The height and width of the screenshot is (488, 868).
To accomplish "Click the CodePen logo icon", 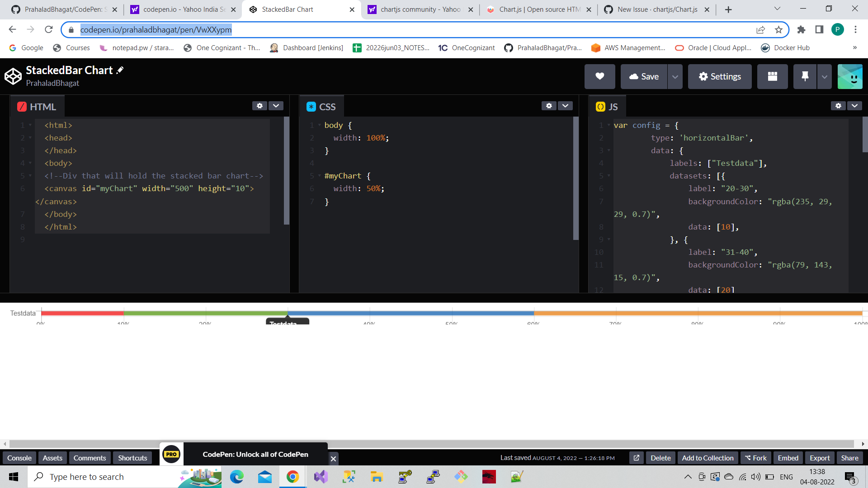I will 13,76.
